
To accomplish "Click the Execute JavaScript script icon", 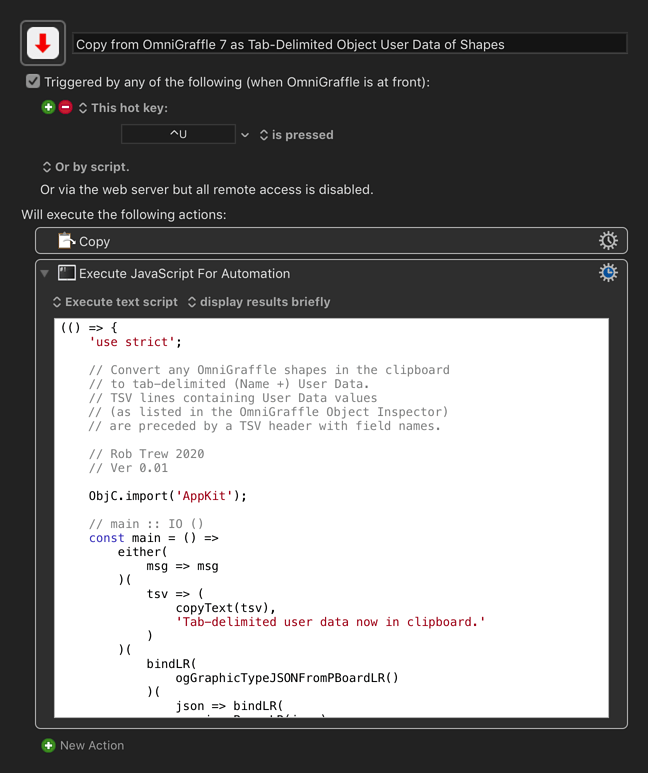I will tap(67, 273).
